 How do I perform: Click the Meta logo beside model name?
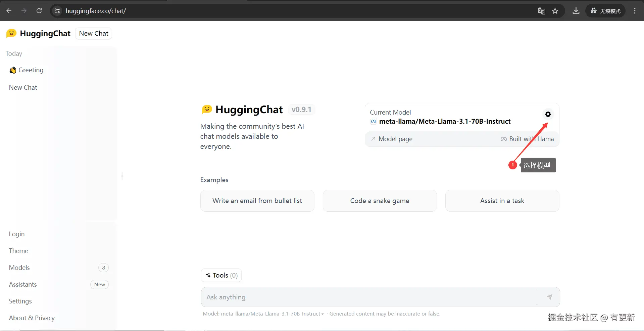click(x=374, y=121)
